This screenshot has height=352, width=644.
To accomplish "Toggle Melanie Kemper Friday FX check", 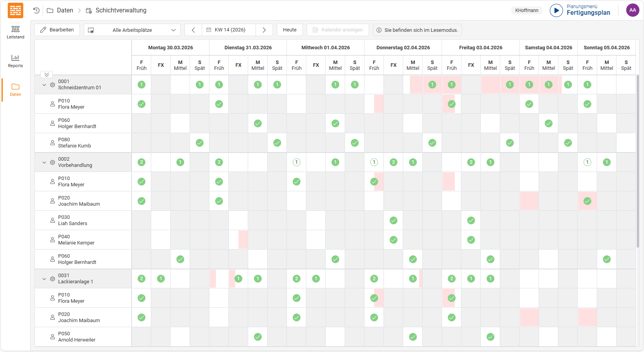I will point(471,240).
